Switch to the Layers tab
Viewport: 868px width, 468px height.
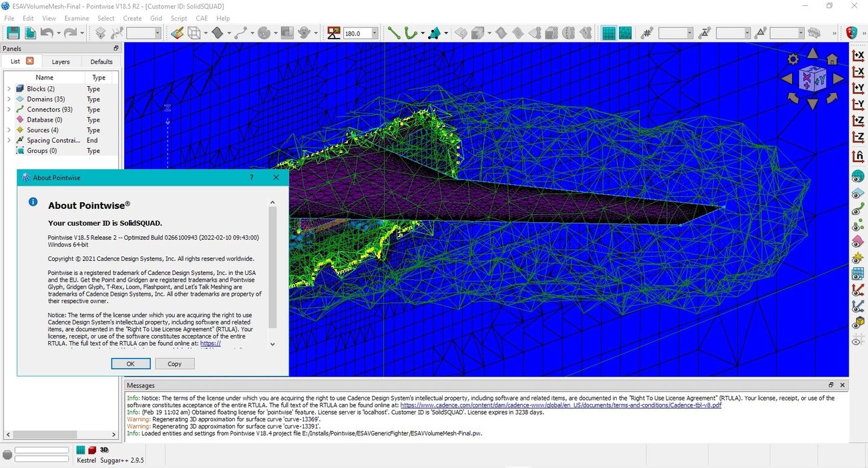(x=60, y=61)
